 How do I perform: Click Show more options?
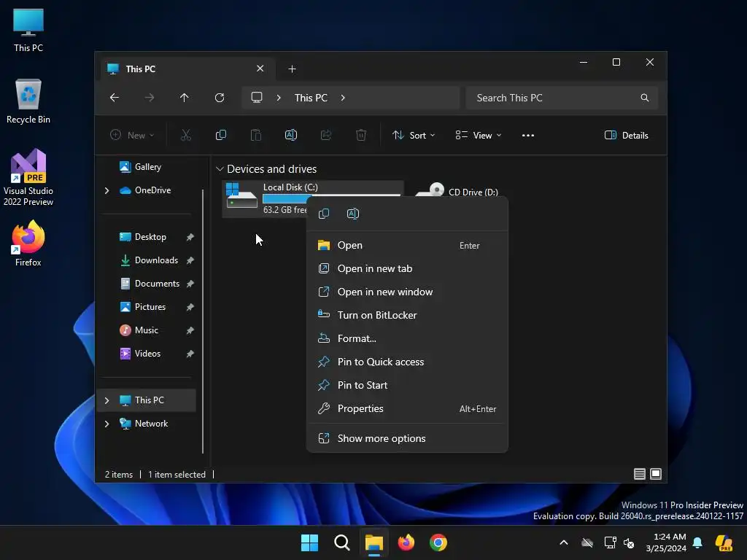tap(407, 438)
